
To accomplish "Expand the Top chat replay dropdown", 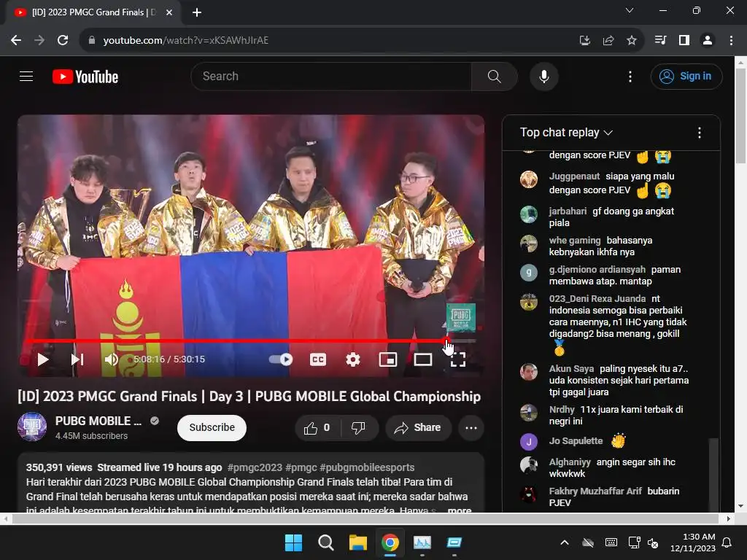I will tap(566, 133).
